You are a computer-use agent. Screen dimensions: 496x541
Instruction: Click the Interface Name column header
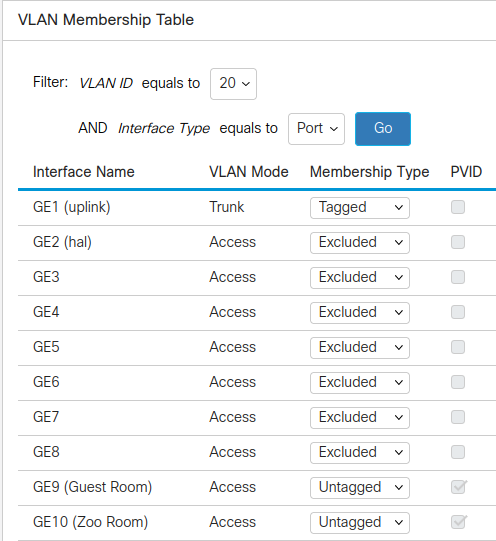point(83,171)
